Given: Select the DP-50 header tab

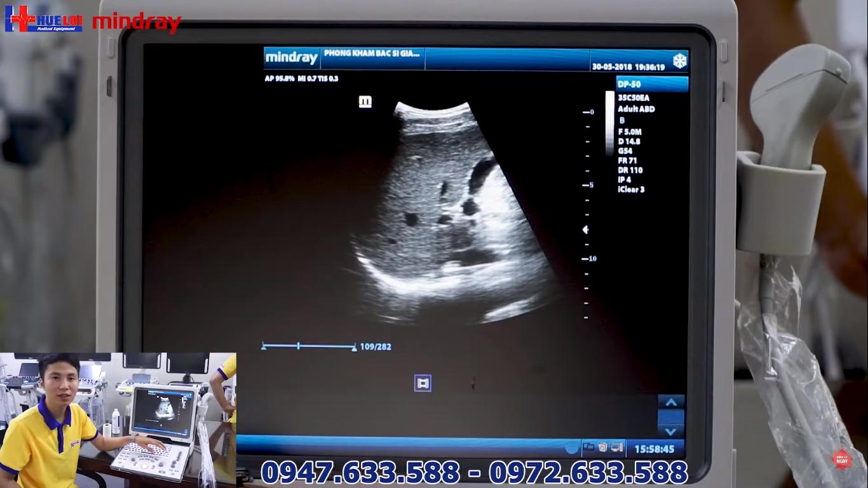Looking at the screenshot, I should tap(651, 84).
